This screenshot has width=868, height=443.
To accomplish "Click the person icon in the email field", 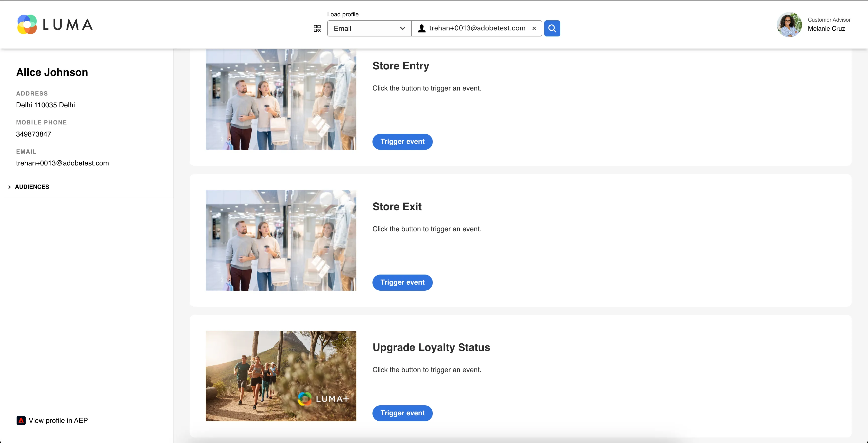I will tap(421, 28).
